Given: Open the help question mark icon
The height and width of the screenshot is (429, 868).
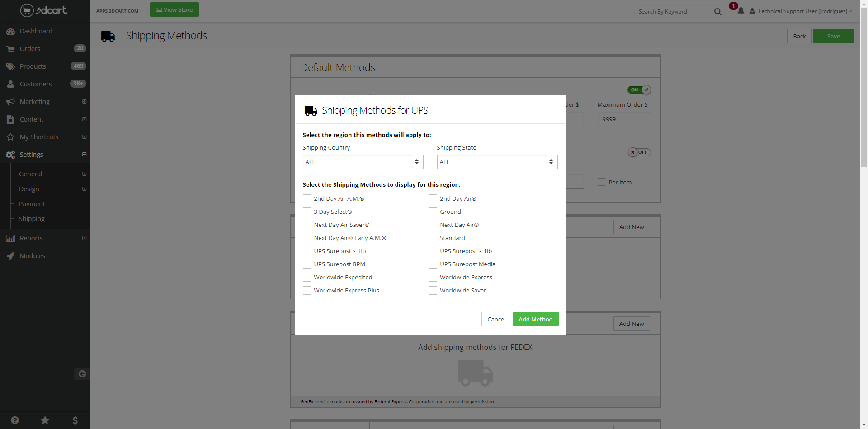Looking at the screenshot, I should click(x=15, y=420).
